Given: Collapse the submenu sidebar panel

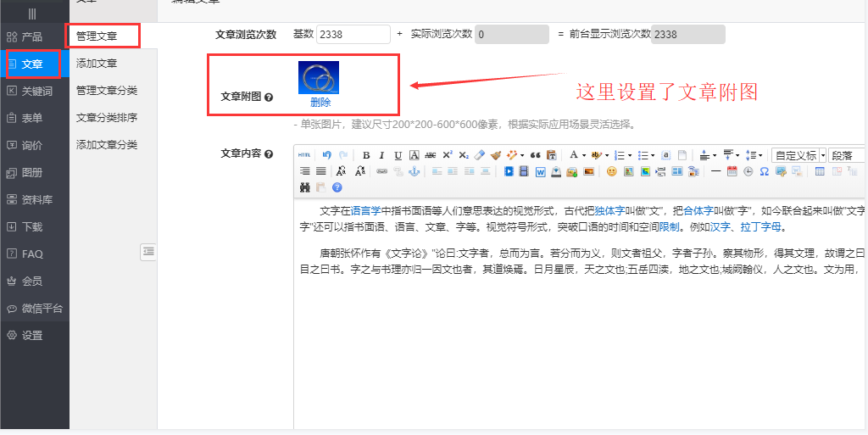Looking at the screenshot, I should 148,251.
